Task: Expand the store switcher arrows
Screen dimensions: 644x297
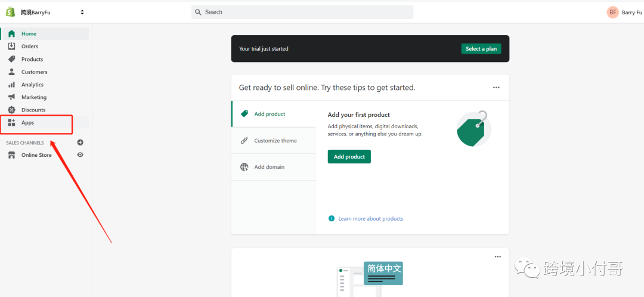Action: [82, 13]
